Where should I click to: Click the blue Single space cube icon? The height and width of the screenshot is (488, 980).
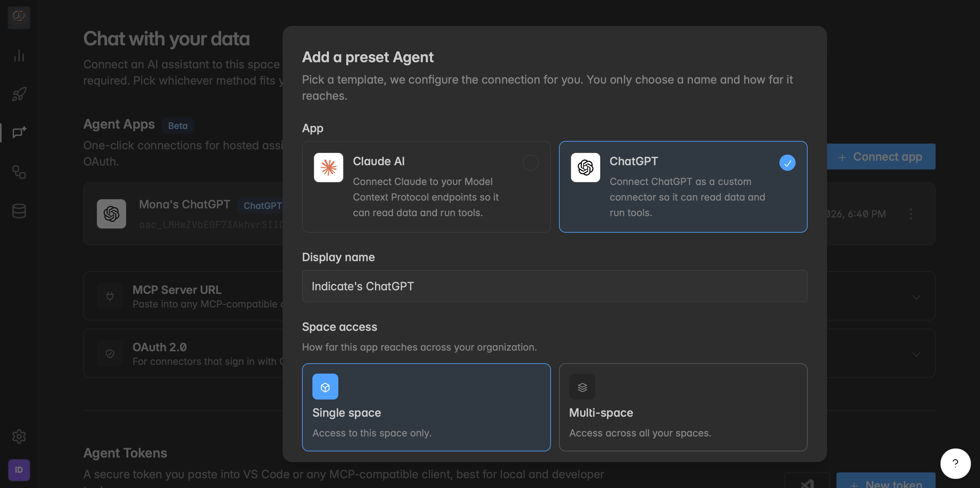(x=325, y=387)
